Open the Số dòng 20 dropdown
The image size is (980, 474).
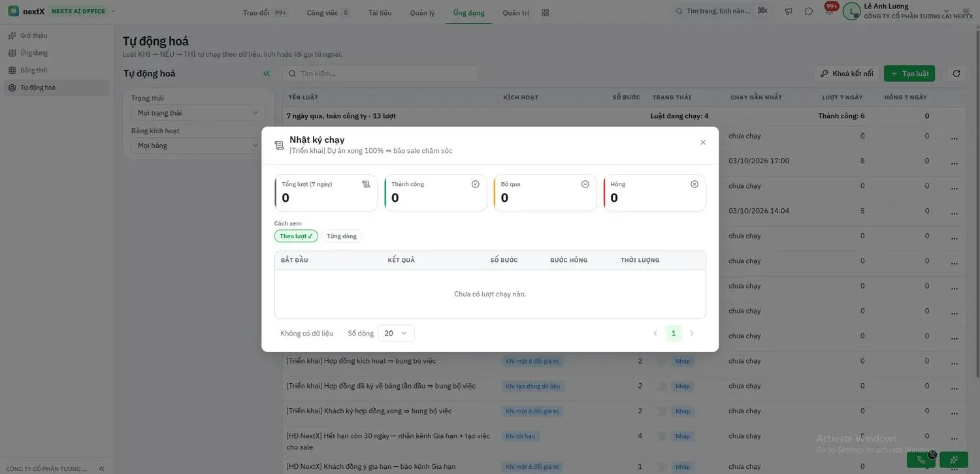(396, 334)
